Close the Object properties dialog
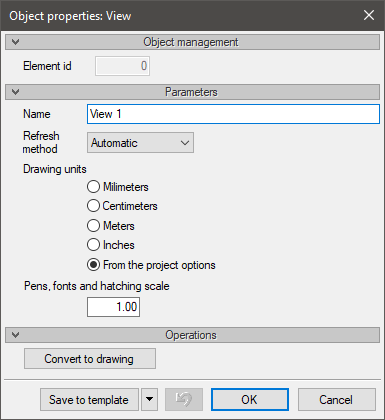 click(x=369, y=15)
